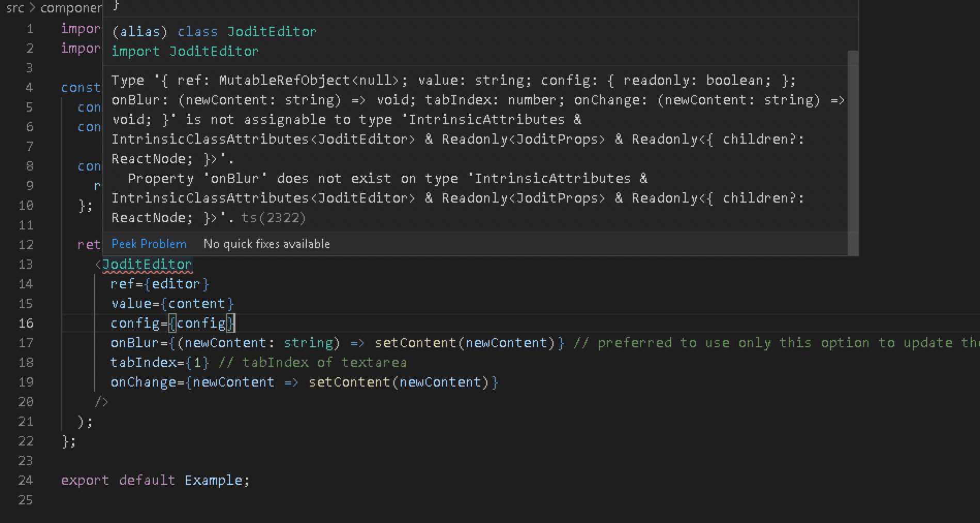
Task: Click 'MutableRefObject<null>' in the error message
Action: [309, 81]
